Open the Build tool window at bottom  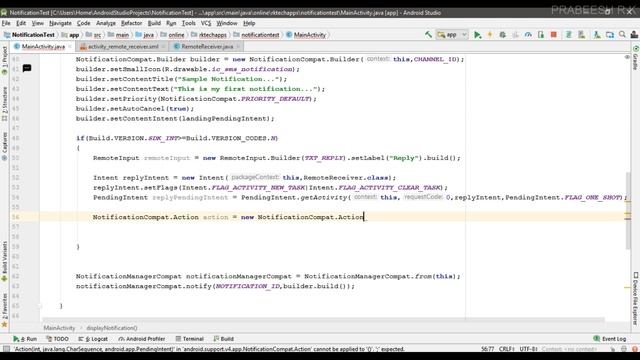tap(223, 339)
